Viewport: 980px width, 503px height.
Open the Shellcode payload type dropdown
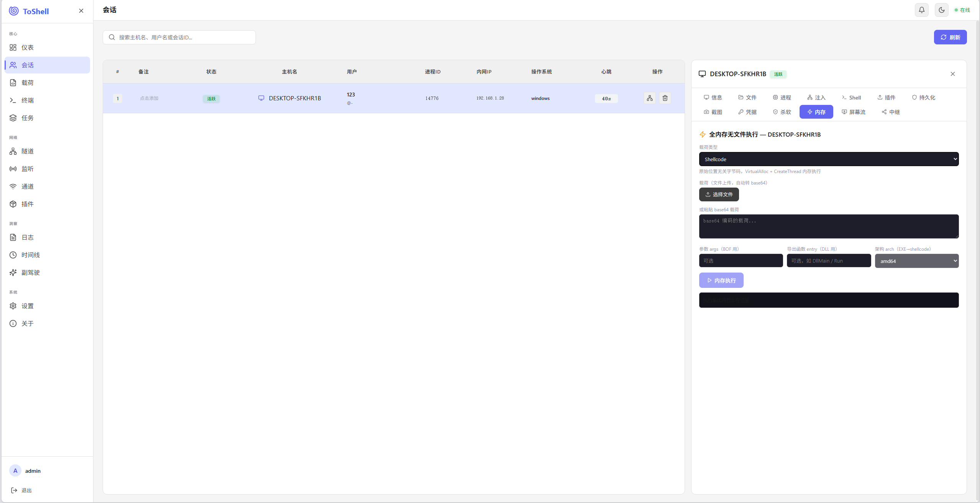click(x=829, y=159)
